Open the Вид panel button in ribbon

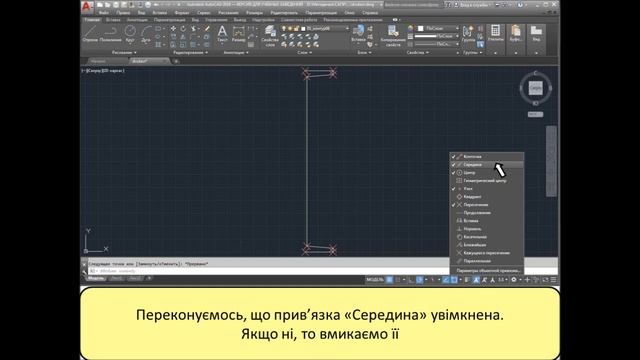coord(536,33)
